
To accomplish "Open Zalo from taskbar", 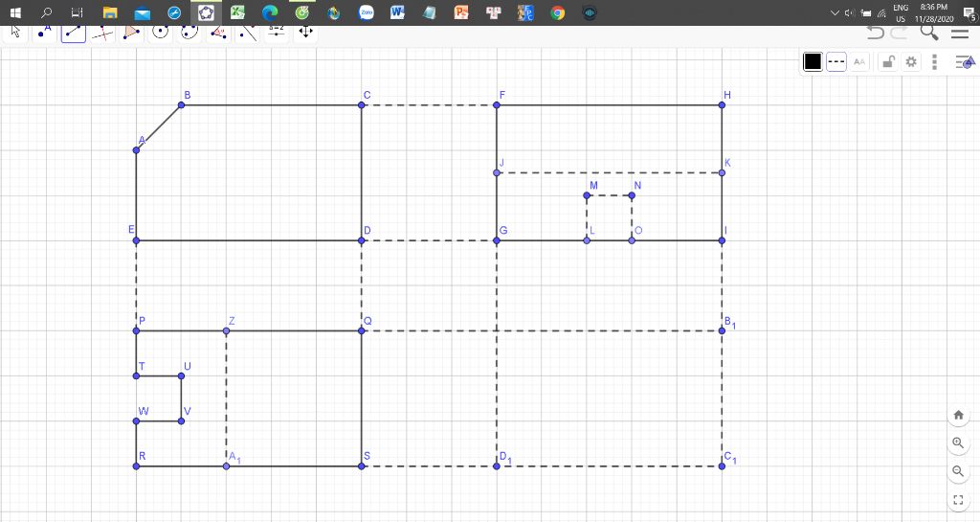I will (367, 12).
